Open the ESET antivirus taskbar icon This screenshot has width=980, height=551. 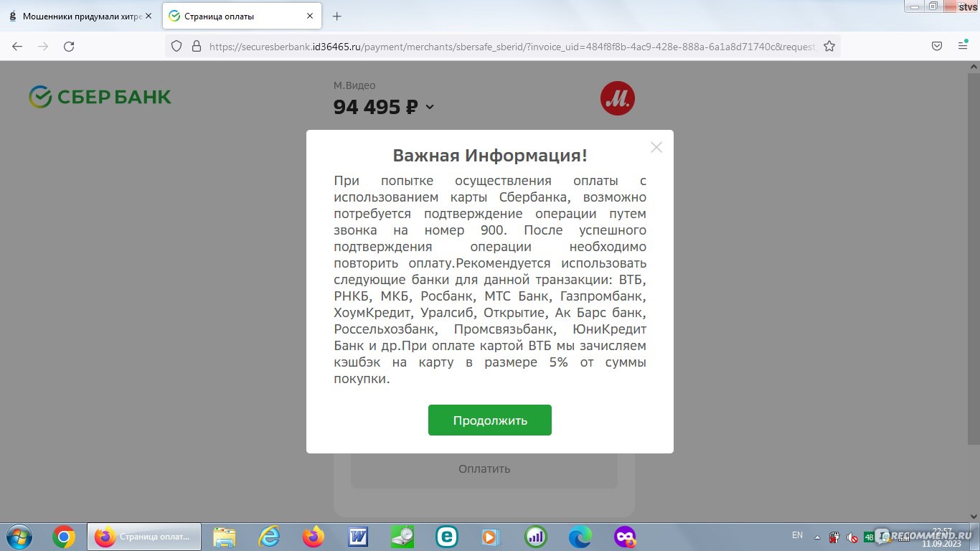(447, 537)
